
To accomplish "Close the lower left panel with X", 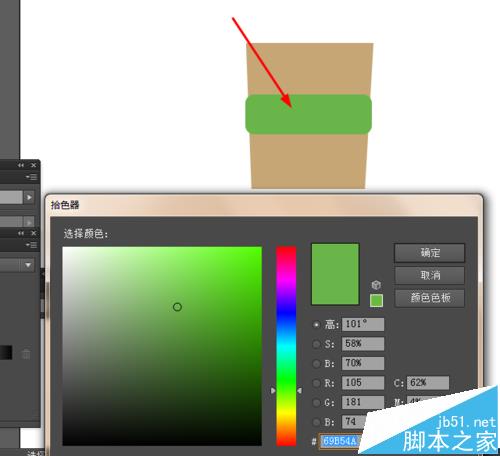I will [x=33, y=233].
